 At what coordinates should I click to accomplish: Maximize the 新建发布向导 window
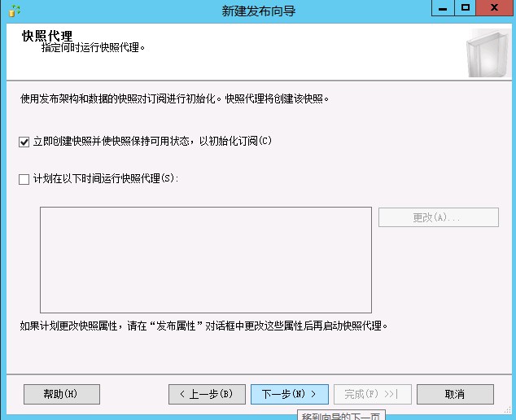point(465,8)
